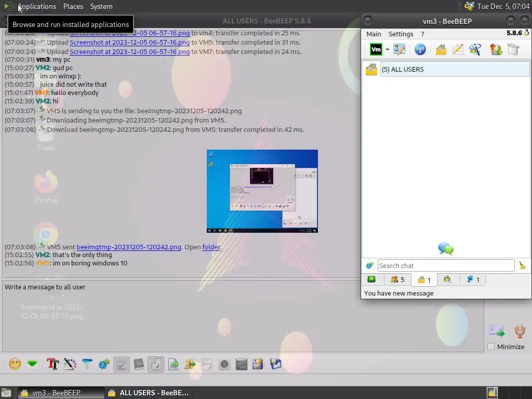
Task: Send a file using the page-arrow icon
Action: click(x=173, y=364)
